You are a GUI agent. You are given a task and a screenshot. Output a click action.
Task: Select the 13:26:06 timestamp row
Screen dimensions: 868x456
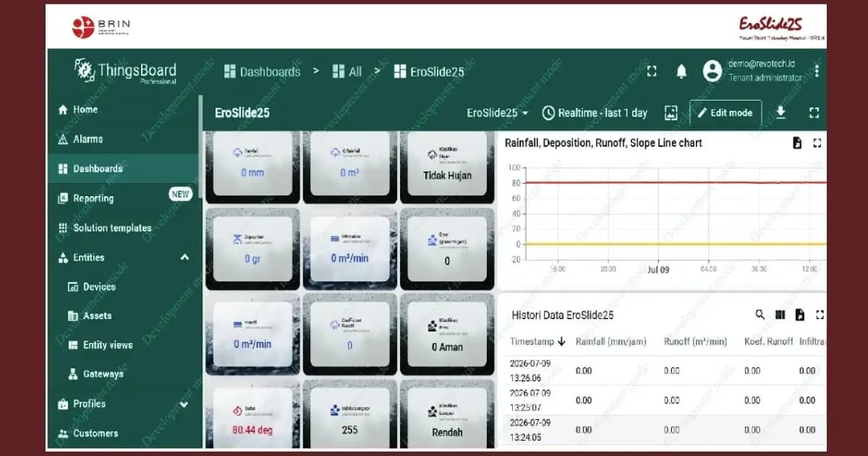(663, 371)
